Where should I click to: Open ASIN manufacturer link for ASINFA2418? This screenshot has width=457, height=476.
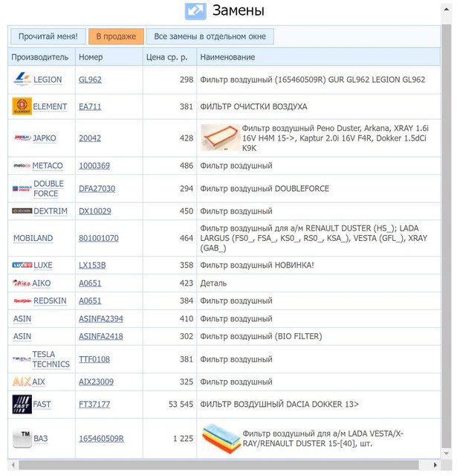tap(22, 336)
